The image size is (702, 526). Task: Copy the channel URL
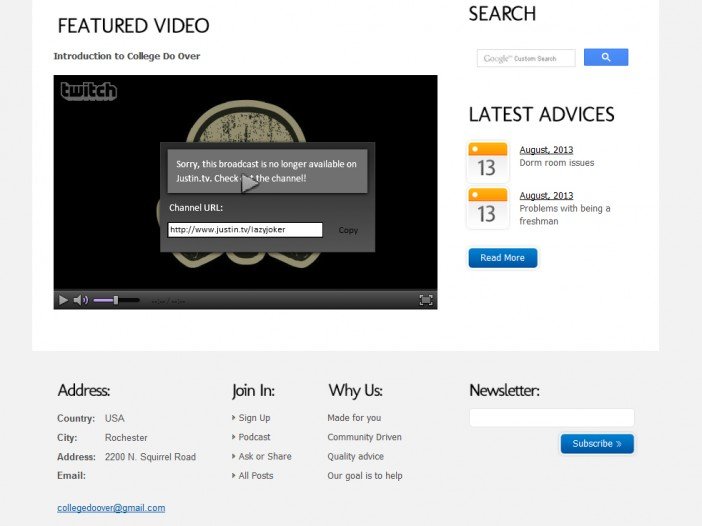tap(348, 230)
